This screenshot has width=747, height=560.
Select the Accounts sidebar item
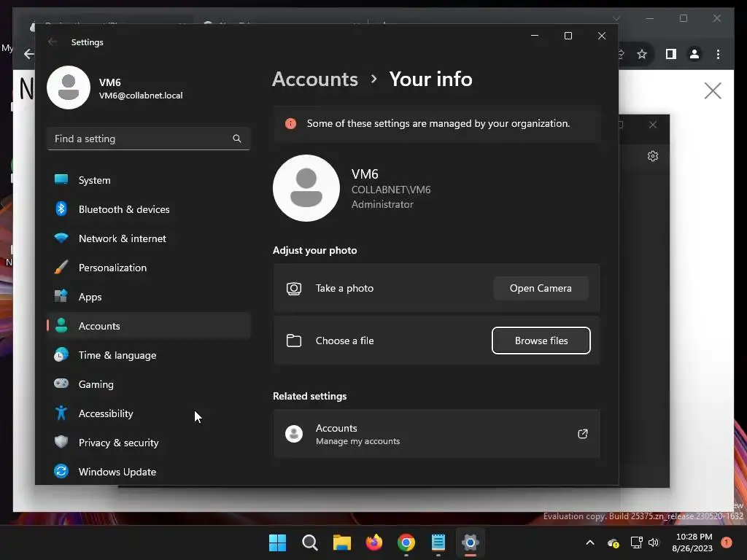point(149,326)
